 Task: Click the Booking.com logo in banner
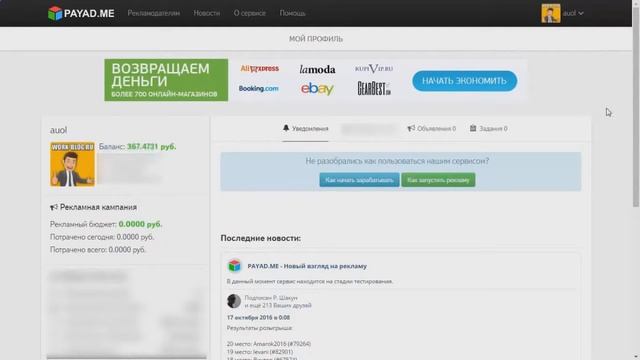tap(259, 89)
